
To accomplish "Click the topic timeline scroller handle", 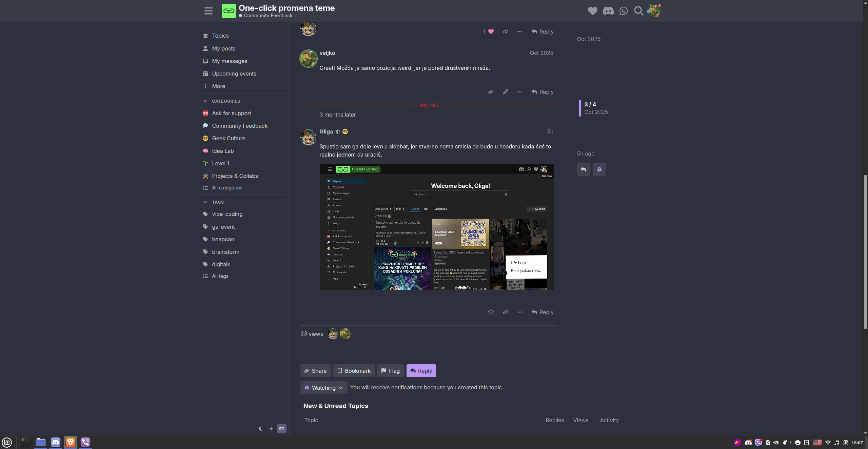I will coord(580,108).
